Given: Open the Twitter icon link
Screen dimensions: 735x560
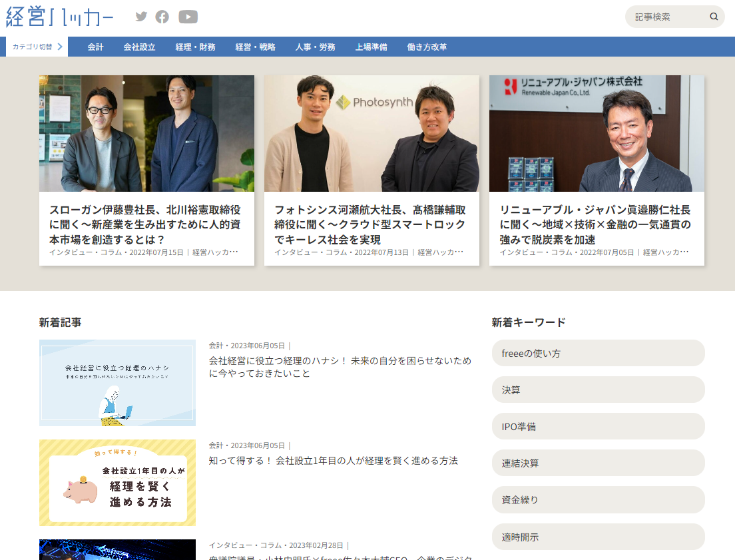Looking at the screenshot, I should click(141, 17).
